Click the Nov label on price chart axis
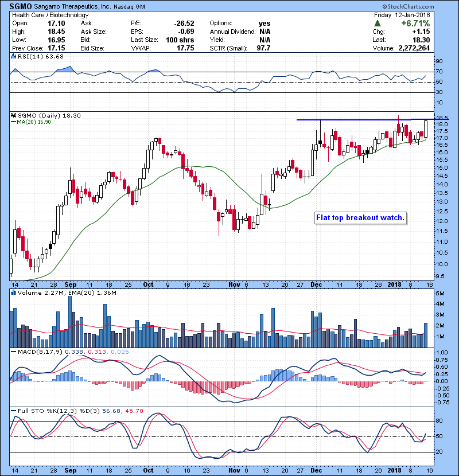This screenshot has width=459, height=476. [234, 285]
